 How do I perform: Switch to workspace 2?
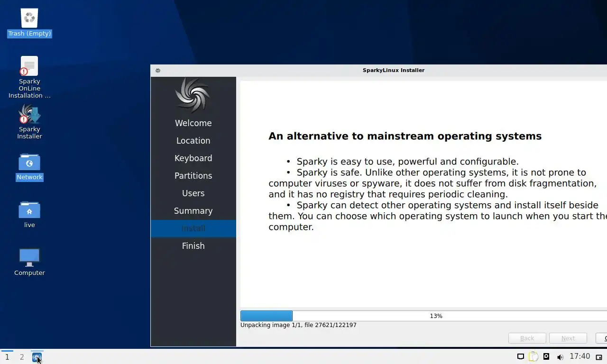[22, 357]
